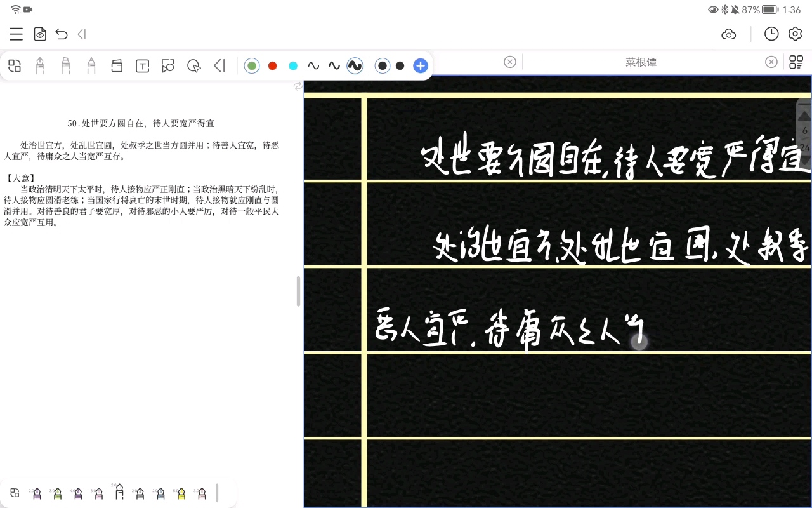812x508 pixels.
Task: Select the smaller black dot size
Action: (x=400, y=65)
